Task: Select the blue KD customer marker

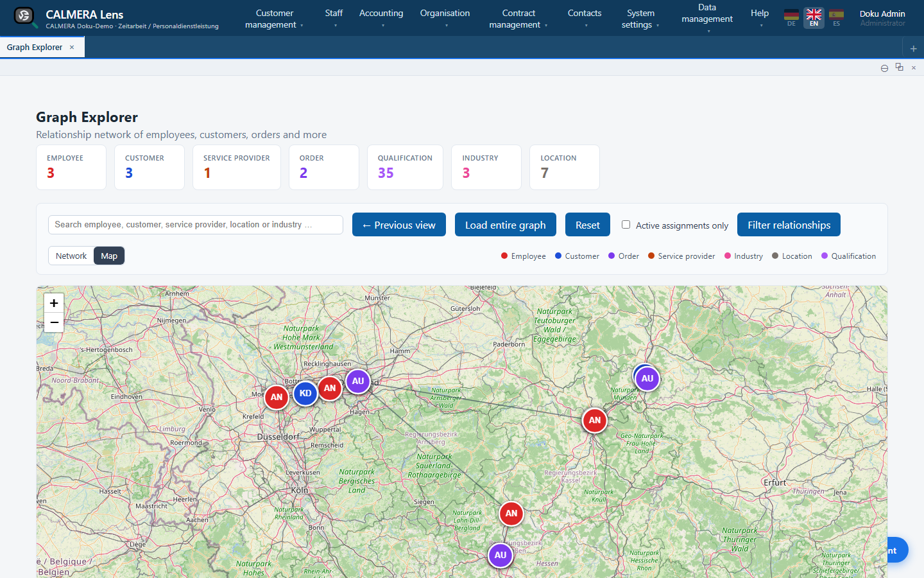Action: 305,393
